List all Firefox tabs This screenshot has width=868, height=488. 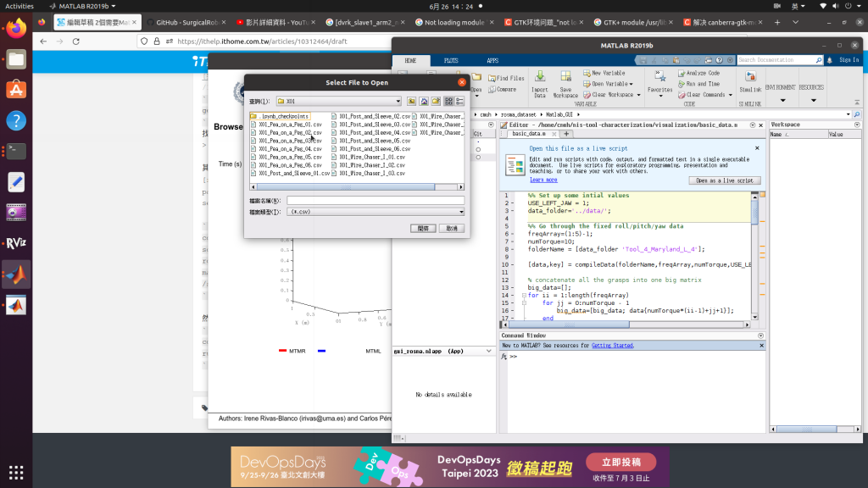pos(795,22)
